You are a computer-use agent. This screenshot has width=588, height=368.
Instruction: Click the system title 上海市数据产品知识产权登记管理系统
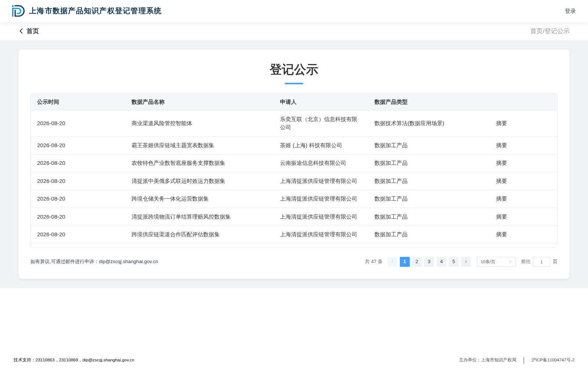tap(95, 11)
